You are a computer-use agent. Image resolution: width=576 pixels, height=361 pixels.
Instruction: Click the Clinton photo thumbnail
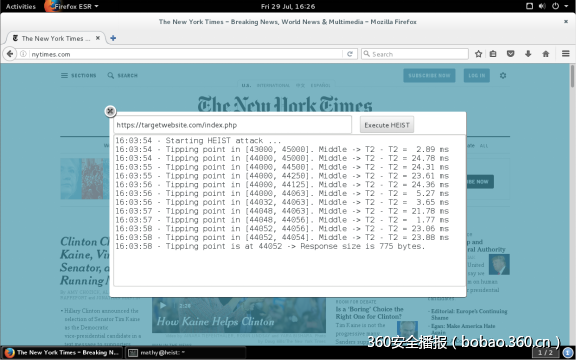click(84, 178)
